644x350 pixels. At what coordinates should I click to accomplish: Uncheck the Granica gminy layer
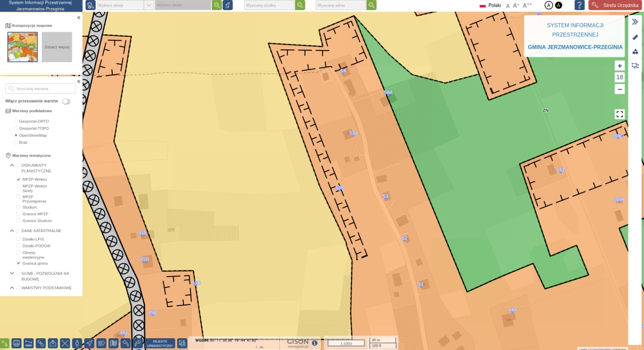point(18,263)
